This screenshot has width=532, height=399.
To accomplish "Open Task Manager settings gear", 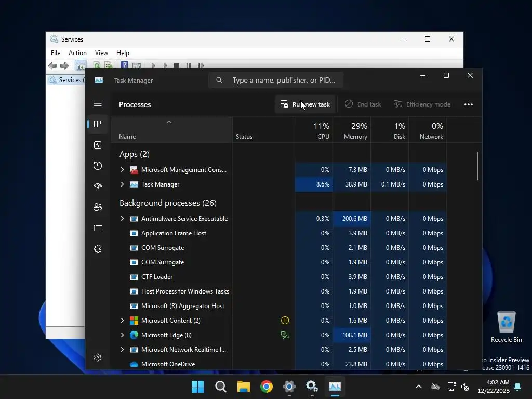I will tap(98, 357).
